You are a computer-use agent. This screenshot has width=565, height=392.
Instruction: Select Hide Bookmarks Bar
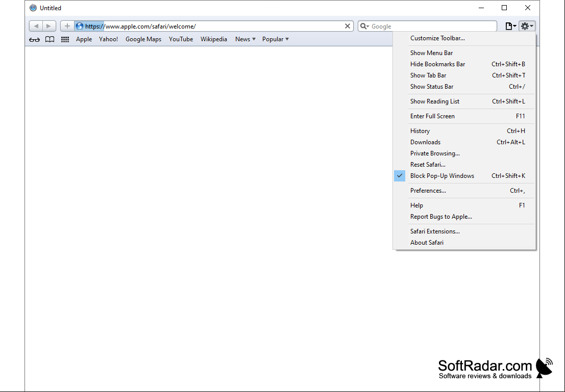click(x=464, y=64)
